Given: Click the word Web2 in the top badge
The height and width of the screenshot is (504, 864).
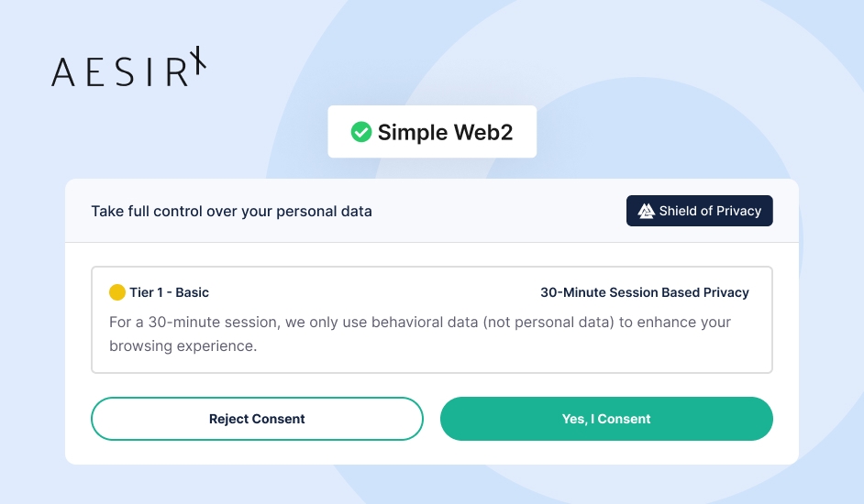Looking at the screenshot, I should (483, 132).
